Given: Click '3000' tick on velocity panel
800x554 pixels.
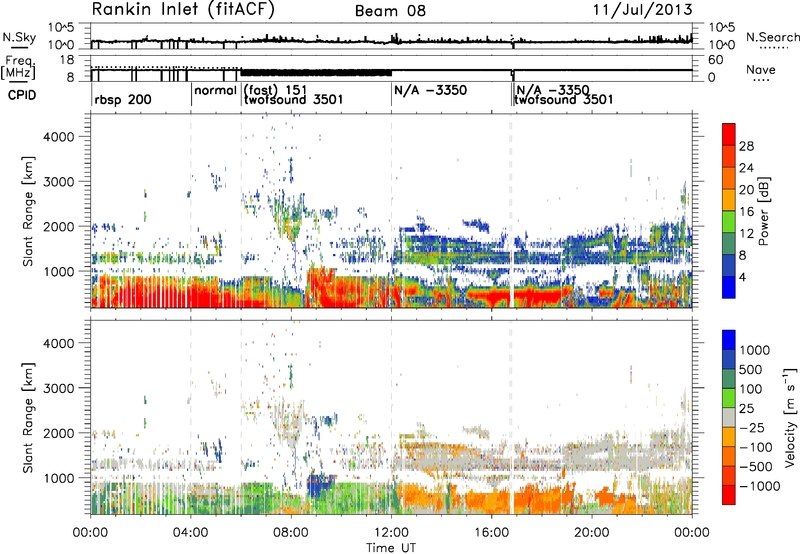Looking at the screenshot, I should point(58,388).
